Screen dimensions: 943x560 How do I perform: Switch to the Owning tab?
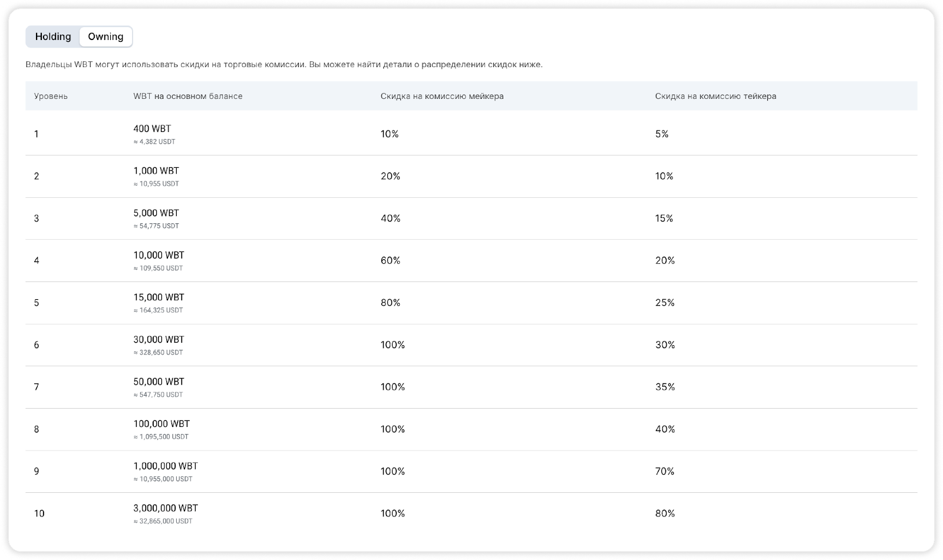105,37
